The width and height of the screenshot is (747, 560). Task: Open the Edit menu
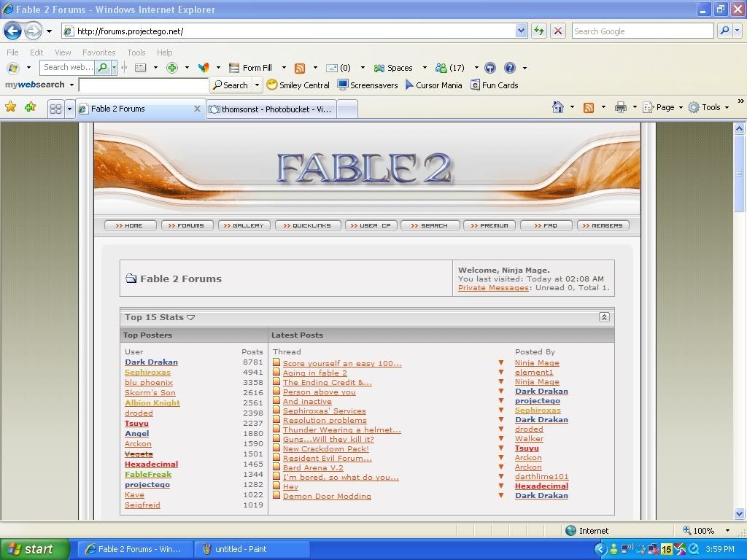coord(36,52)
